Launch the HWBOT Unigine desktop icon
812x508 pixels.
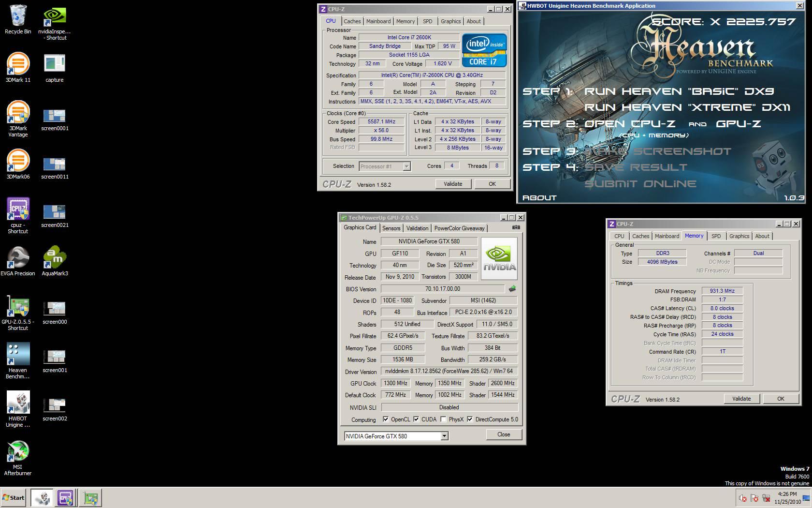(x=18, y=409)
